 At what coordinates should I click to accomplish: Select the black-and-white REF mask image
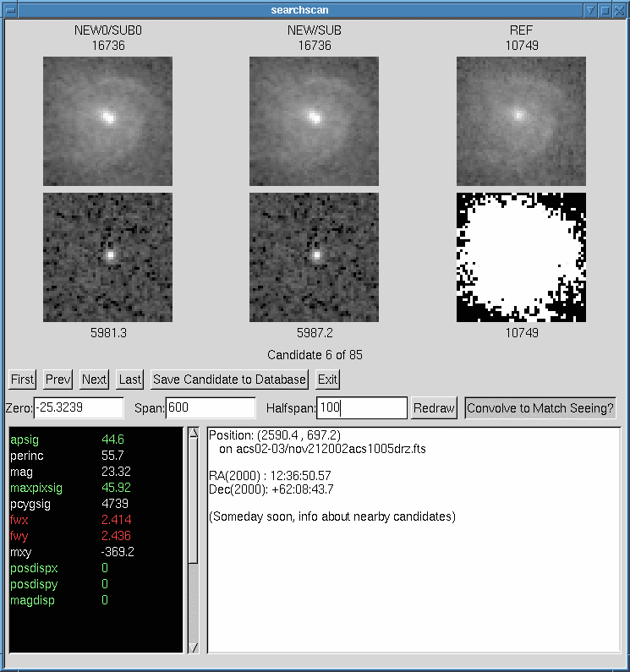coord(521,257)
